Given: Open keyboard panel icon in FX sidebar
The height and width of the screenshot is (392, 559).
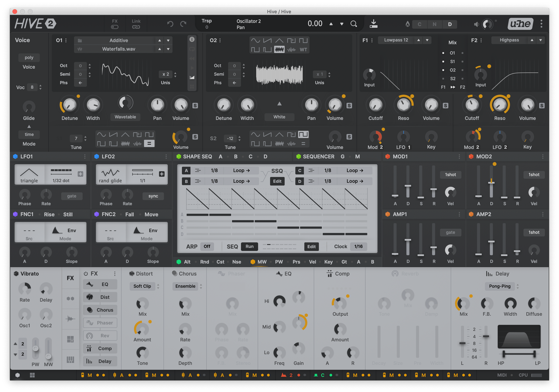Looking at the screenshot, I should point(70,360).
